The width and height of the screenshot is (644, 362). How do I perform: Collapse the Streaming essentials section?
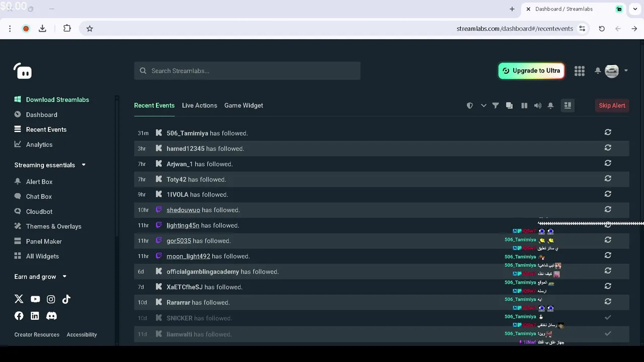click(x=50, y=165)
